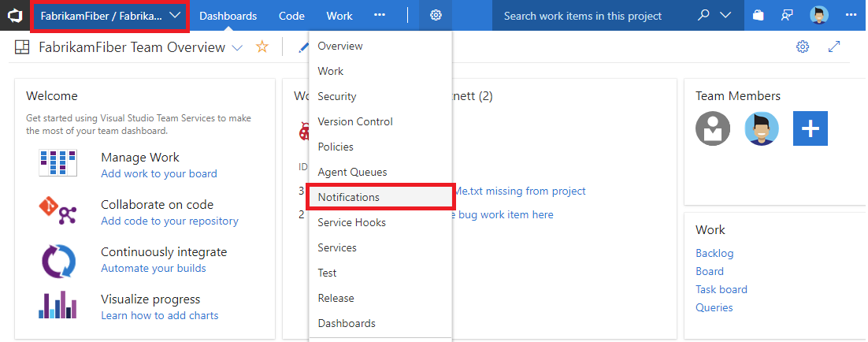
Task: Open the Backlog link
Action: point(714,253)
